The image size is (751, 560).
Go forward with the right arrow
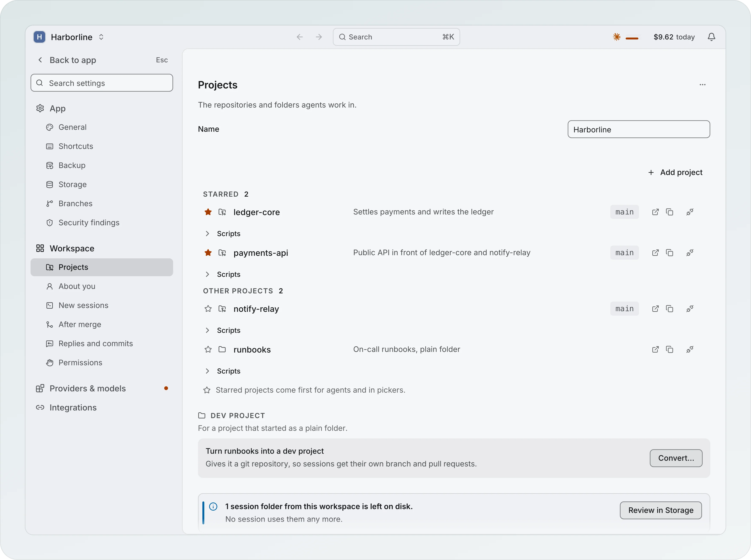click(319, 37)
